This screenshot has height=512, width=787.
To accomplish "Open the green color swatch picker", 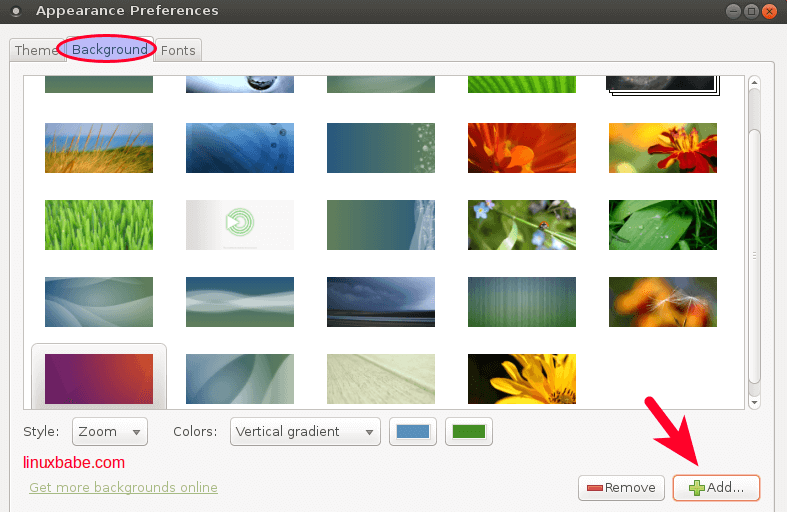I will tap(469, 432).
